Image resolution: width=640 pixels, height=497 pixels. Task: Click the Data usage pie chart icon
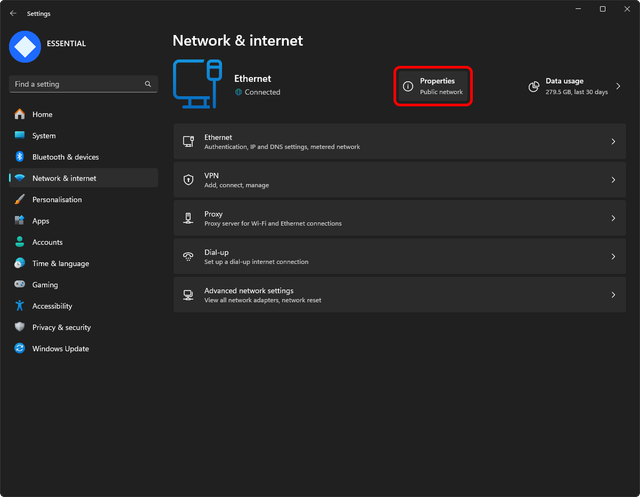click(x=533, y=87)
